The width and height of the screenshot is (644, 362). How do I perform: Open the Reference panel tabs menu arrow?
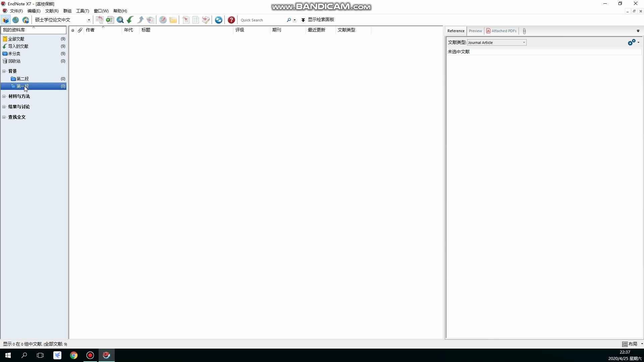pos(638,31)
